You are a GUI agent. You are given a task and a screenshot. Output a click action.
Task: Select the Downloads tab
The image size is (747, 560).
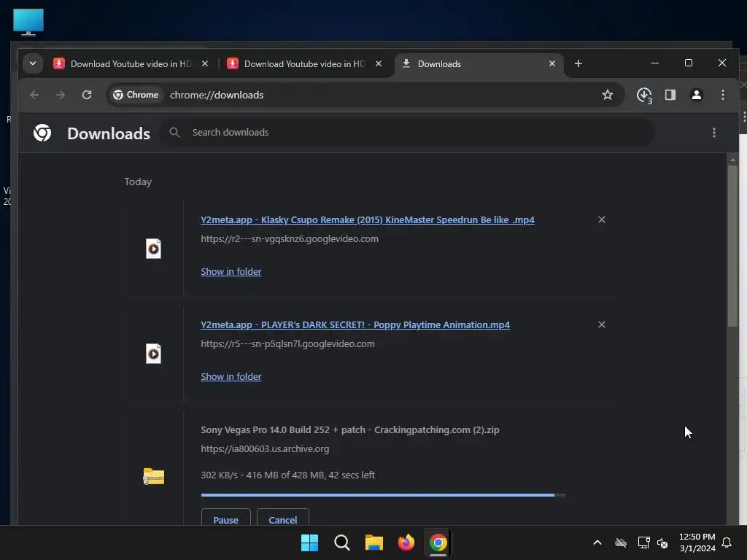coord(479,64)
